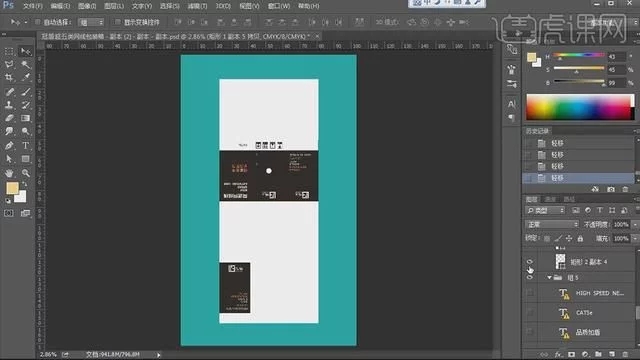640x360 pixels.
Task: Select the Lasso tool
Action: point(9,64)
